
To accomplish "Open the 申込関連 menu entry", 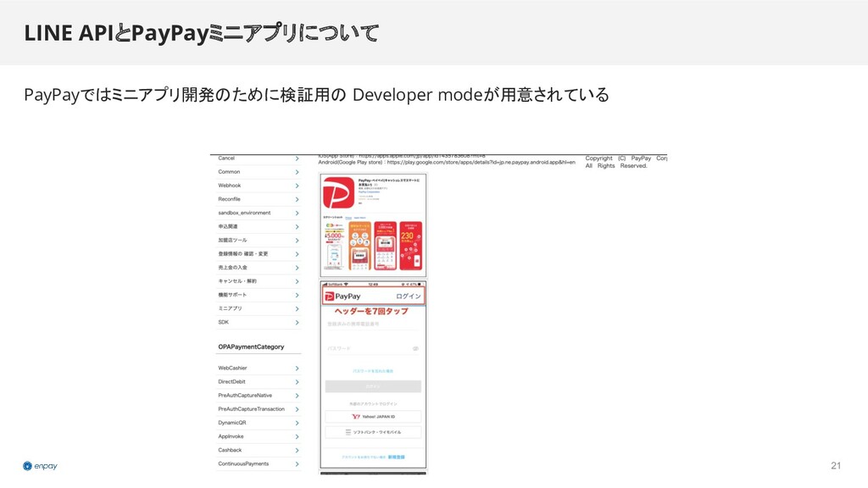I will pyautogui.click(x=259, y=227).
